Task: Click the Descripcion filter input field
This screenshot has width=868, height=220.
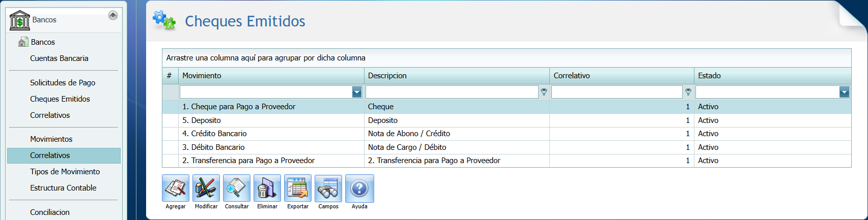Action: (x=452, y=92)
